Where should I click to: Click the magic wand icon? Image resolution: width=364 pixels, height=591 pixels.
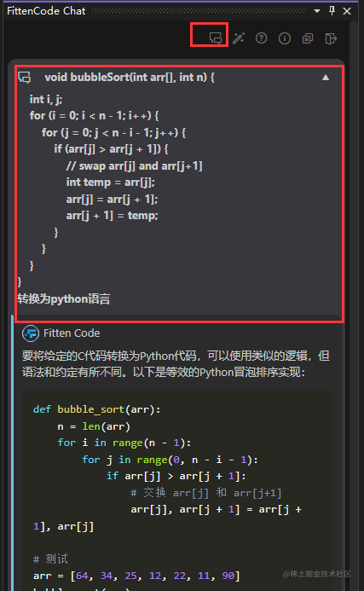click(239, 38)
